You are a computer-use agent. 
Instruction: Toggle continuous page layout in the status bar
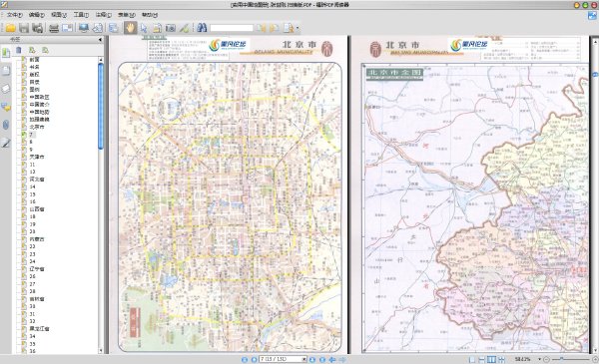coord(482,359)
